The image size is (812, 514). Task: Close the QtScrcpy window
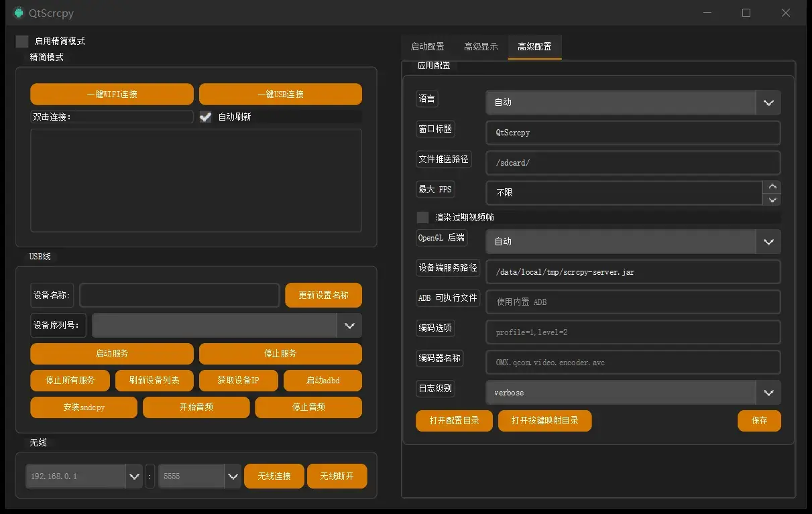coord(786,13)
